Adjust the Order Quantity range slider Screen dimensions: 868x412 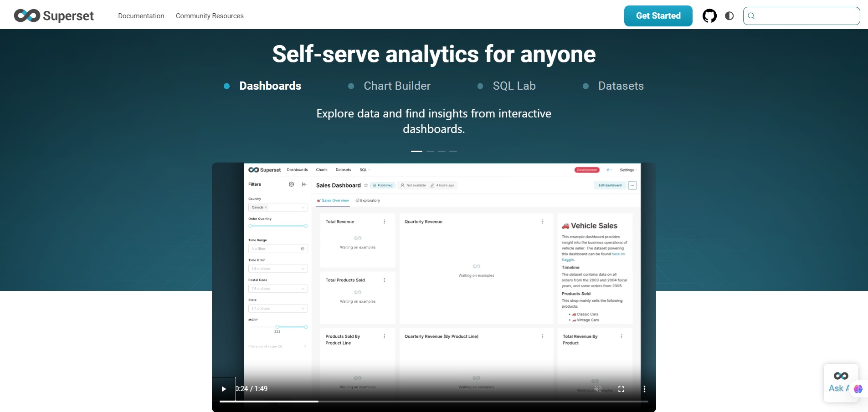click(278, 226)
